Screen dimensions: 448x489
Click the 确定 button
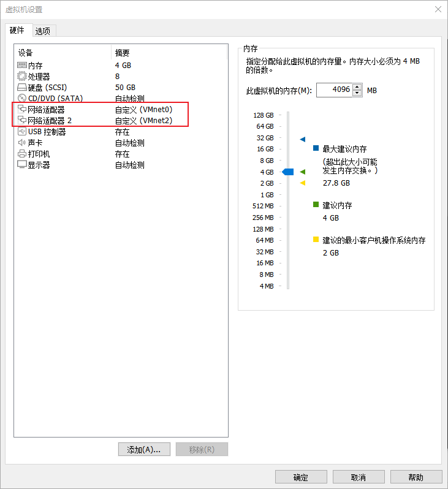coord(301,477)
